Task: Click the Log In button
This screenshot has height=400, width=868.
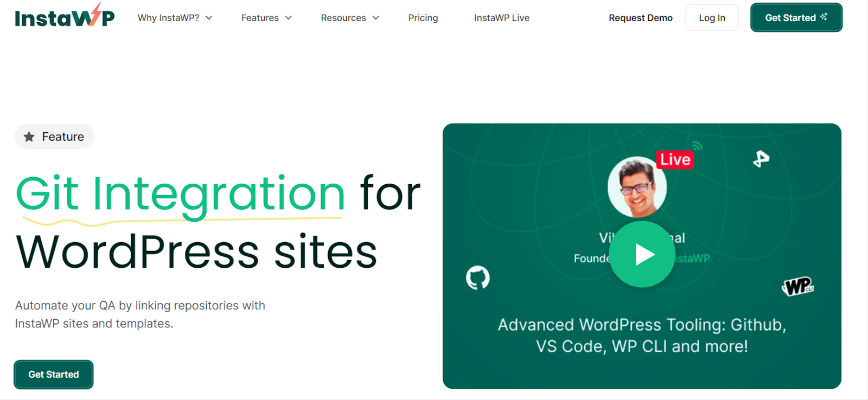Action: coord(712,17)
